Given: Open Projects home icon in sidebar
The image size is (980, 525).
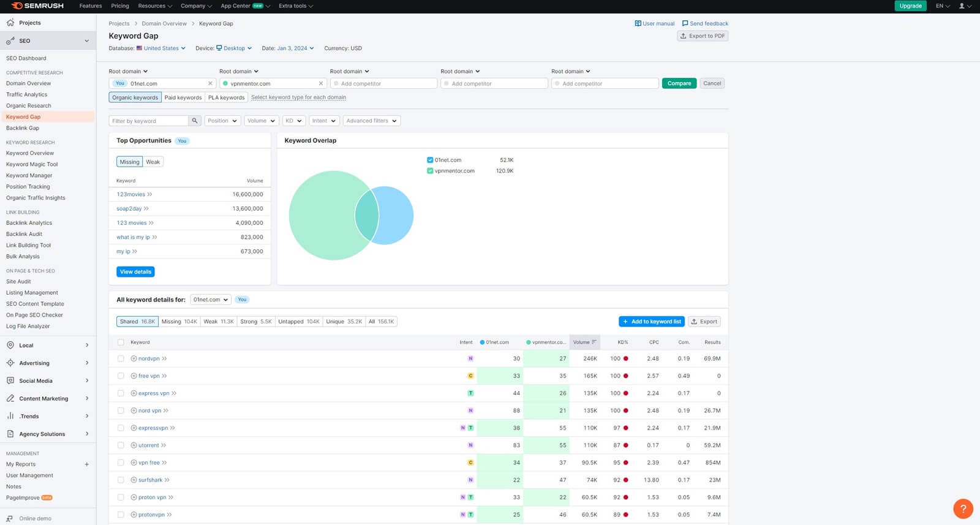Looking at the screenshot, I should point(10,23).
